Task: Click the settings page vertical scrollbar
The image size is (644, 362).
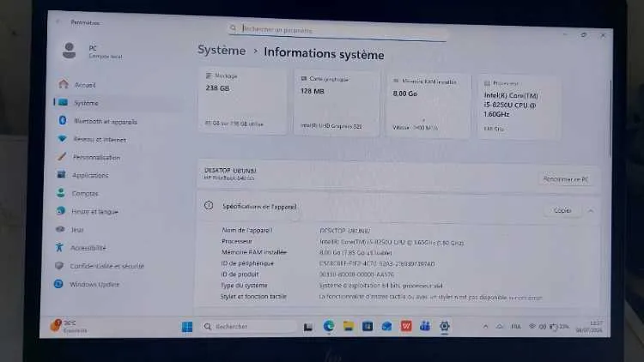Action: coord(611,119)
